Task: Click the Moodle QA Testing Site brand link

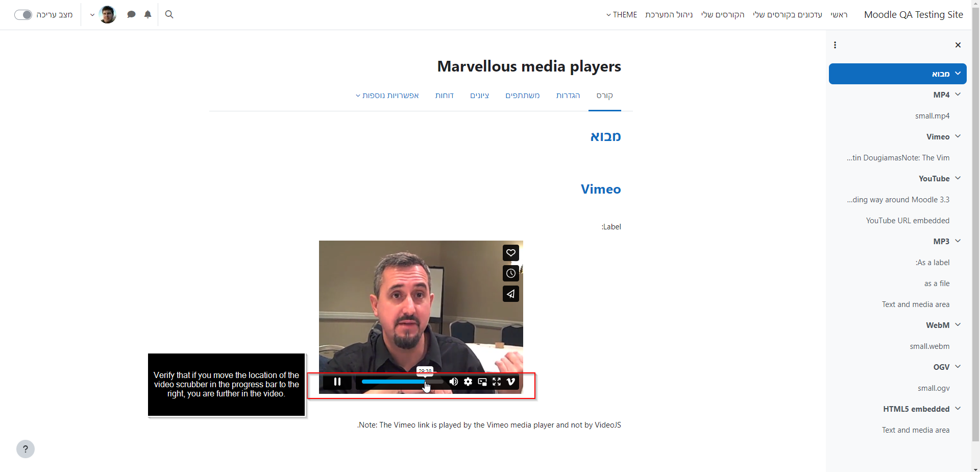Action: coord(914,15)
